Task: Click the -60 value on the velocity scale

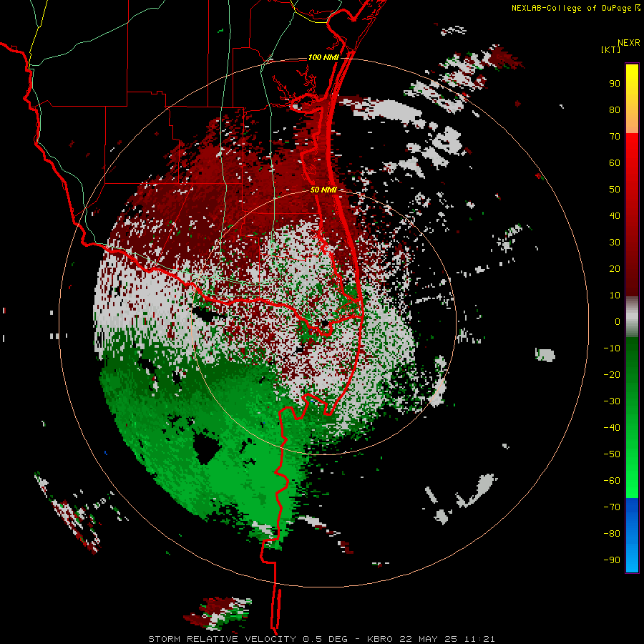Action: coord(612,481)
